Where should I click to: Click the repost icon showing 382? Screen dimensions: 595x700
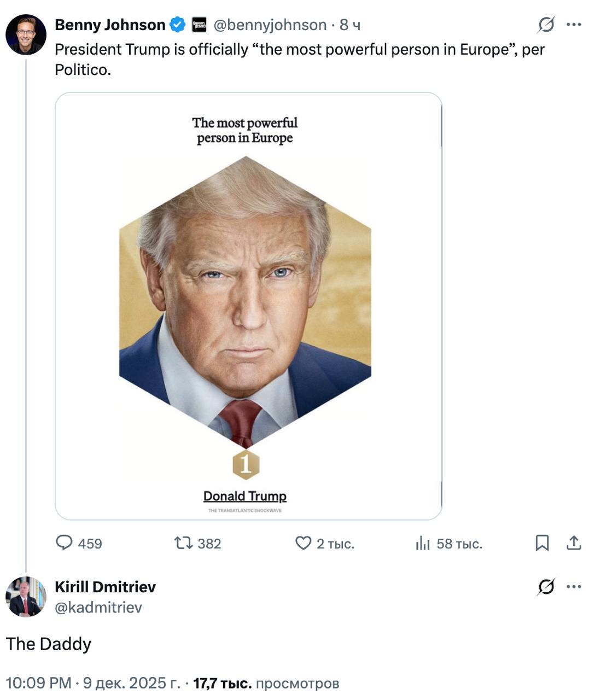tap(183, 543)
